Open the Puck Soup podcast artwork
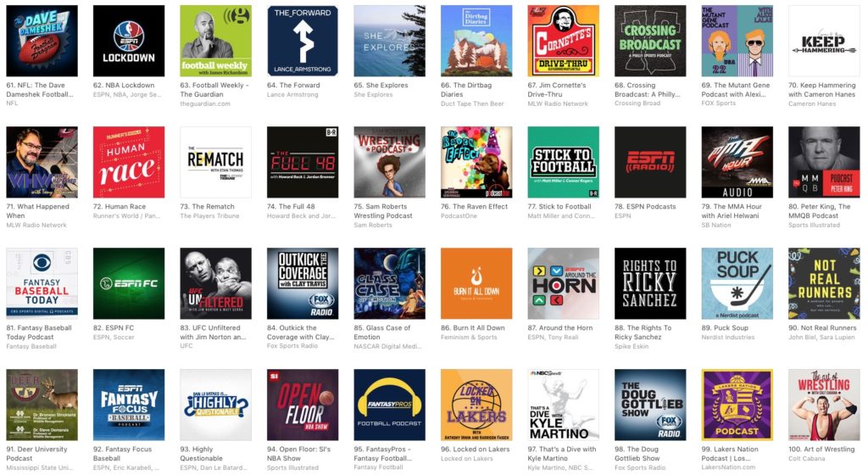This screenshot has height=475, width=868. [x=737, y=283]
